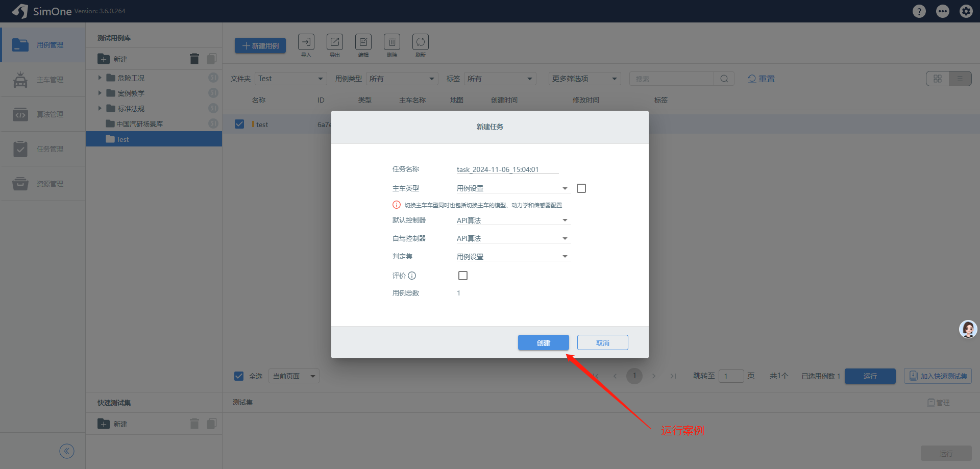Click the 创建 button to create task
Screen dimensions: 980x469
pyautogui.click(x=543, y=343)
